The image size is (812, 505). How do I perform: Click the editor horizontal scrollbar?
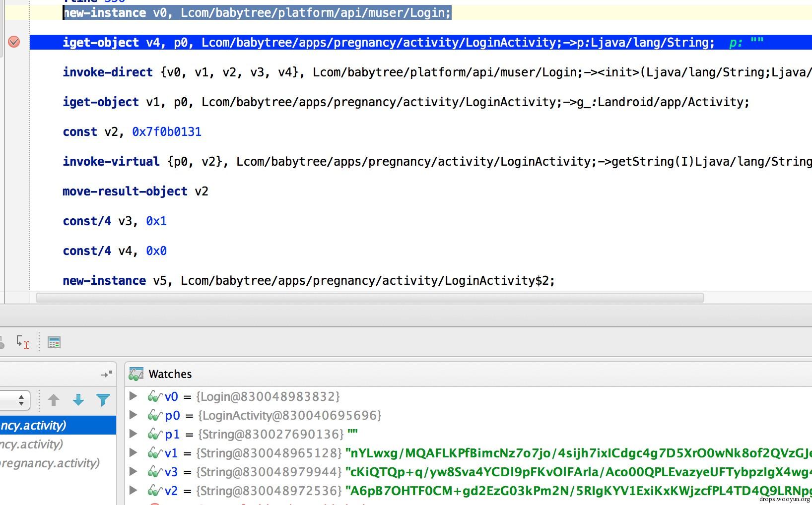[x=369, y=298]
